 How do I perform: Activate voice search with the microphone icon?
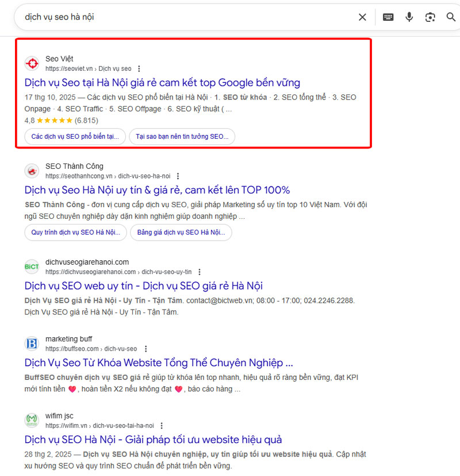point(409,17)
